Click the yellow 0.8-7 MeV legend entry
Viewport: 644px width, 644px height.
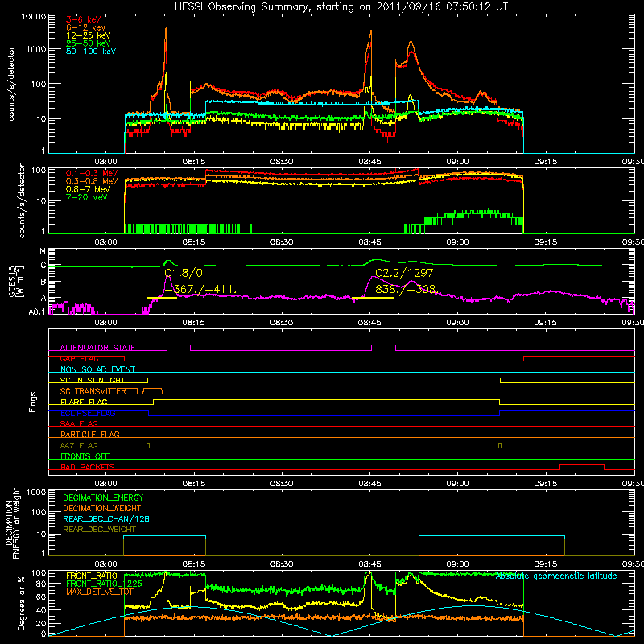[x=88, y=189]
